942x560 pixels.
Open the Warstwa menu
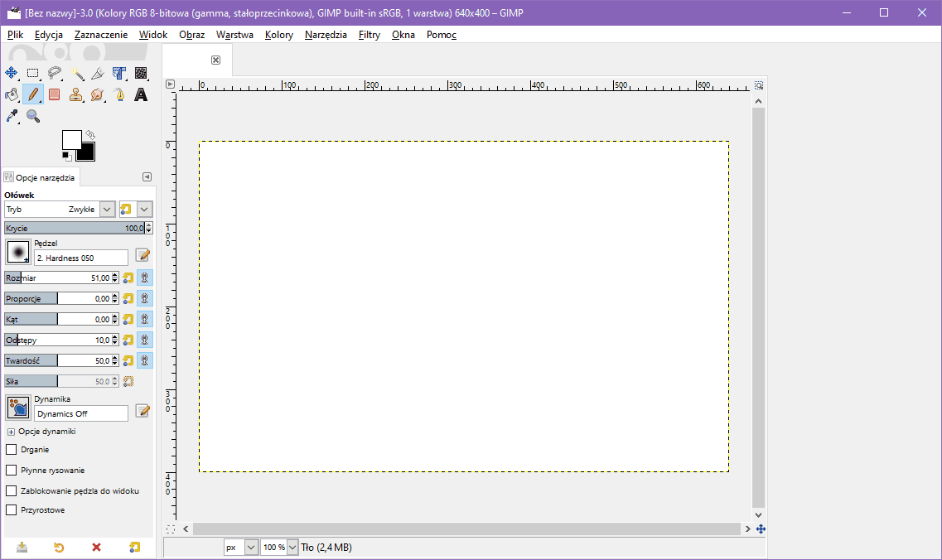coord(234,35)
